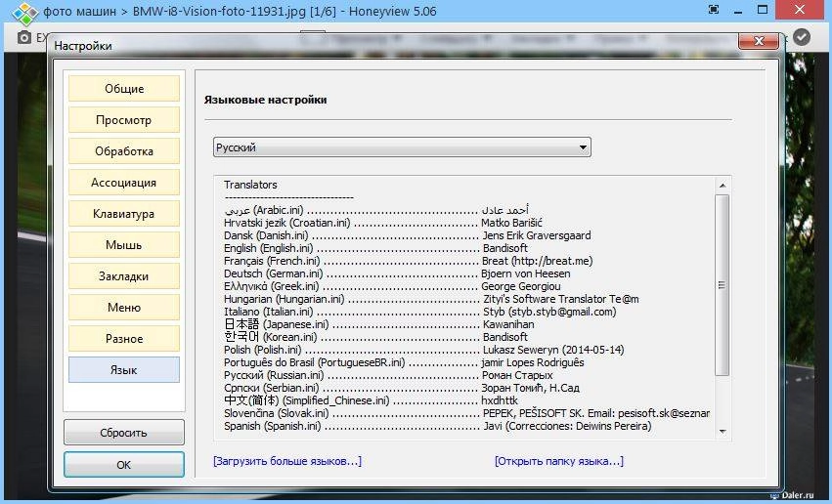Click the English.ini Bandisoft row
Image resolution: width=832 pixels, height=504 pixels.
click(x=375, y=248)
